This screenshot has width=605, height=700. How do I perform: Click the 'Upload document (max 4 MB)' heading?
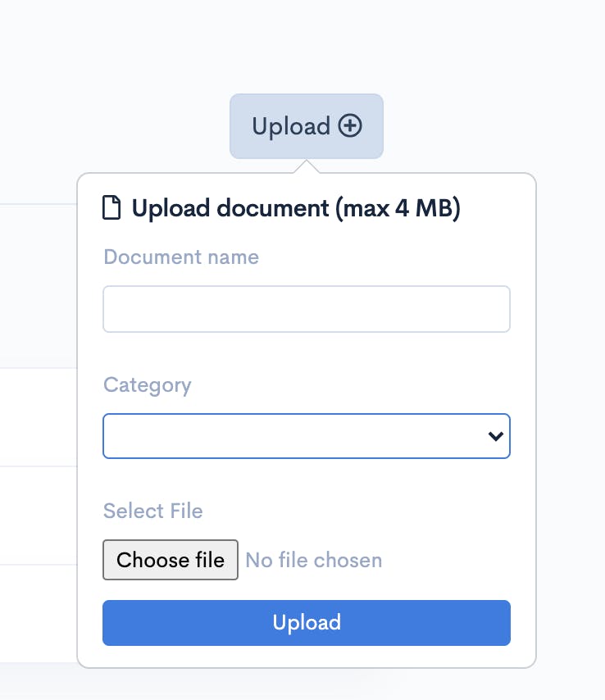[x=296, y=208]
